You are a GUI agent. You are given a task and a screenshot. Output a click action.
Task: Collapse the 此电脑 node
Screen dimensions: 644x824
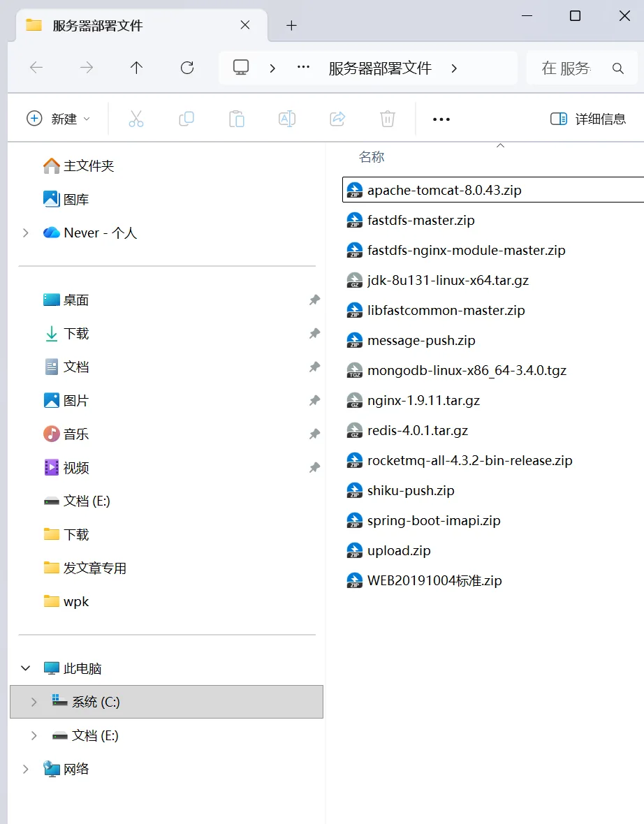pos(25,668)
